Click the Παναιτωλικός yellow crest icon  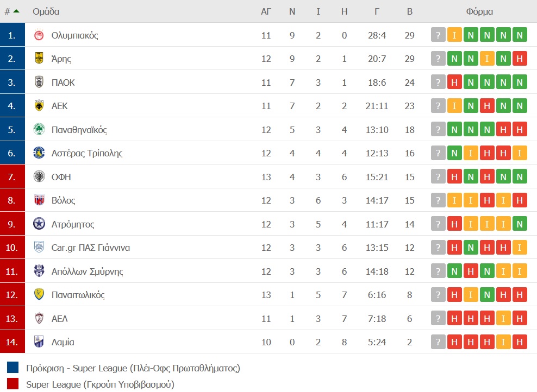(x=39, y=294)
